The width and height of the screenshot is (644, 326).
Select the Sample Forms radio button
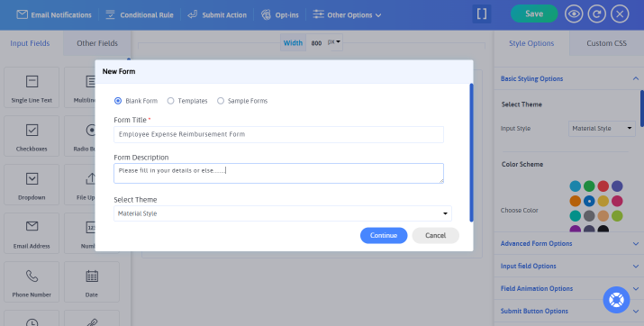[x=221, y=101]
